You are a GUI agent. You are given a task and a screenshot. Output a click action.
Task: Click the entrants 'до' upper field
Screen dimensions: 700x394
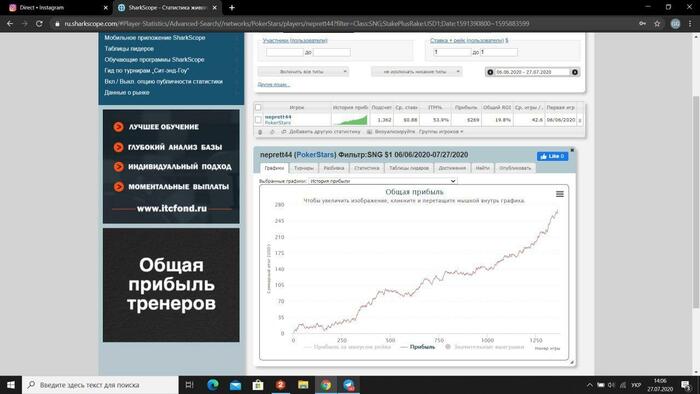tap(332, 52)
